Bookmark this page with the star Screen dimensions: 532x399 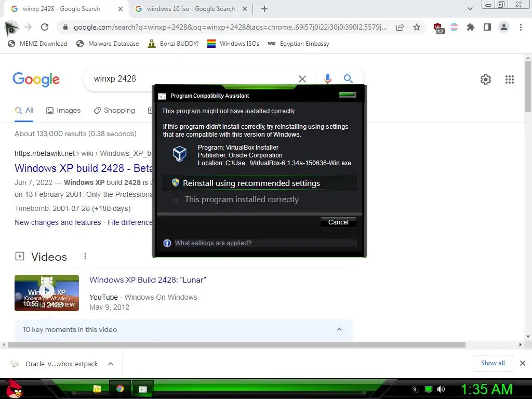pyautogui.click(x=417, y=27)
